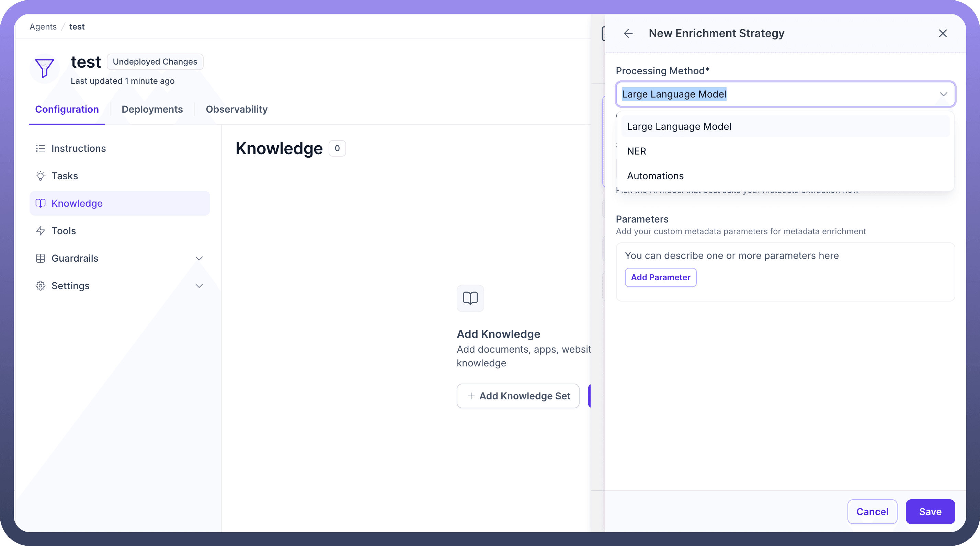Screen dimensions: 980x546
Task: Select NER from processing method list
Action: (637, 151)
